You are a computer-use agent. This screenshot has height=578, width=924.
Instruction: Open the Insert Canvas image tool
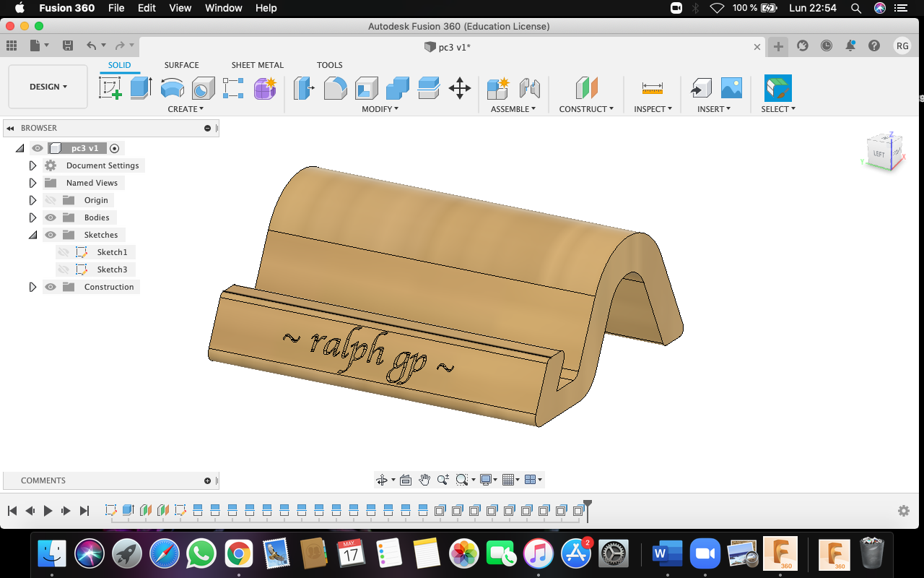click(x=731, y=88)
